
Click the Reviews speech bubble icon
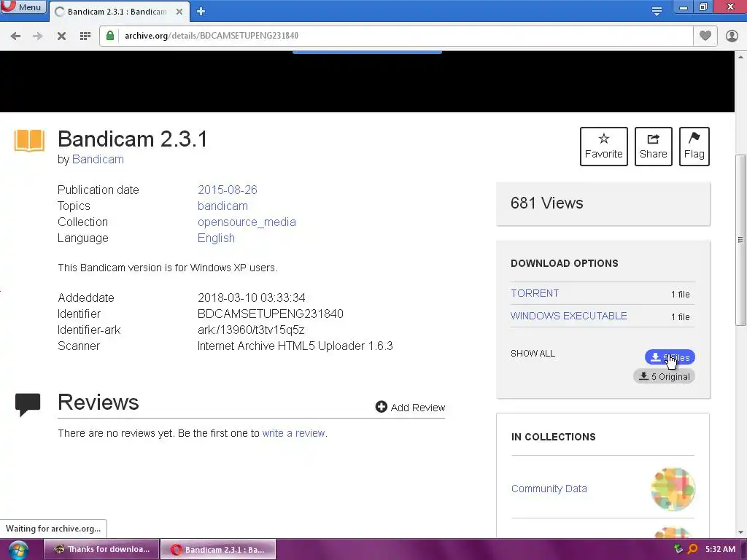(x=28, y=405)
